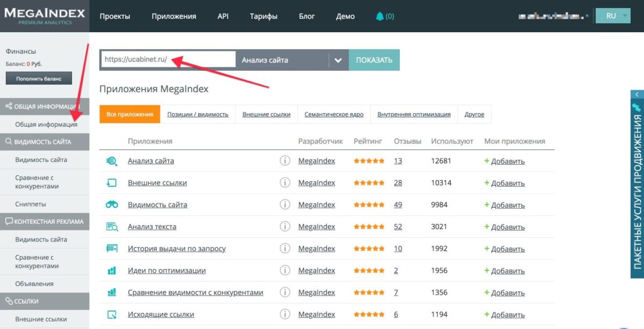Sort by the Рейтинг column header
The height and width of the screenshot is (329, 644).
click(368, 141)
